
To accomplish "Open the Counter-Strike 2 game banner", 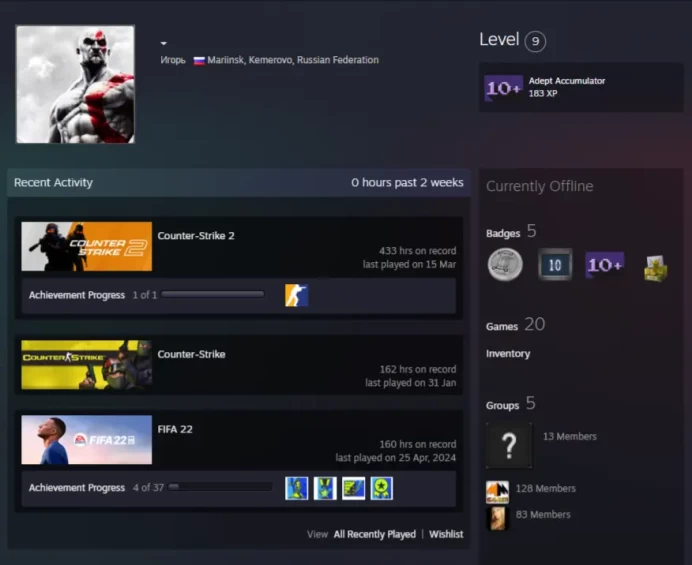I will click(86, 246).
